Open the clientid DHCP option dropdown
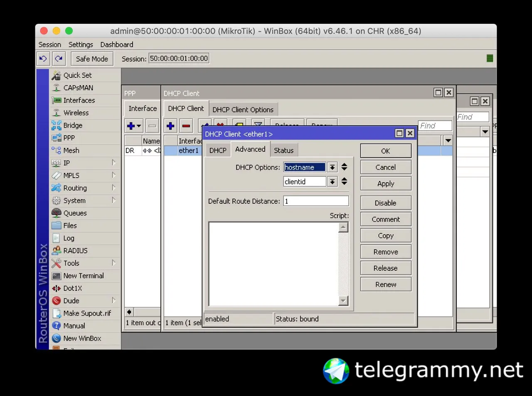The width and height of the screenshot is (532, 396). 332,181
